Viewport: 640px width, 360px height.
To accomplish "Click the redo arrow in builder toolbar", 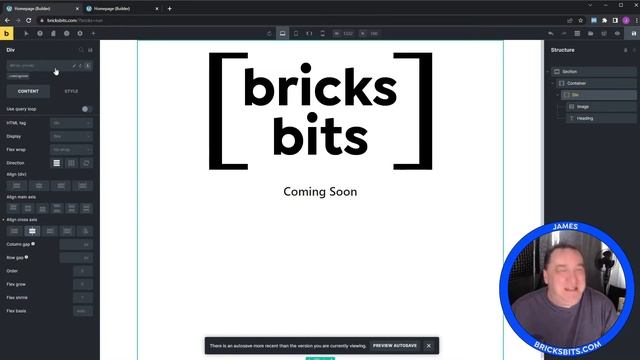I will pos(564,33).
